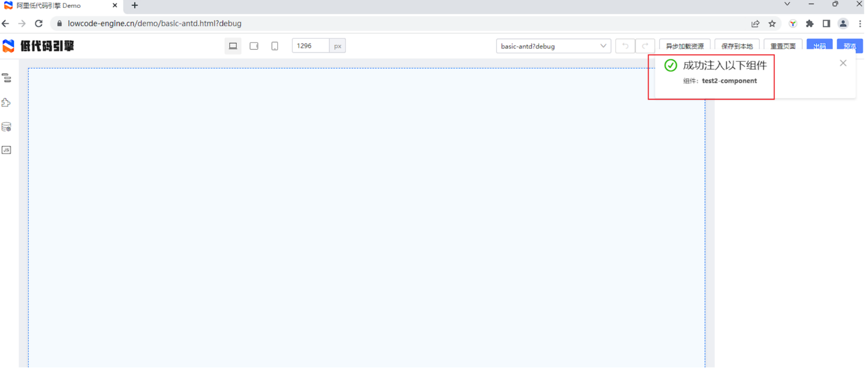View site security lock info

pyautogui.click(x=59, y=24)
